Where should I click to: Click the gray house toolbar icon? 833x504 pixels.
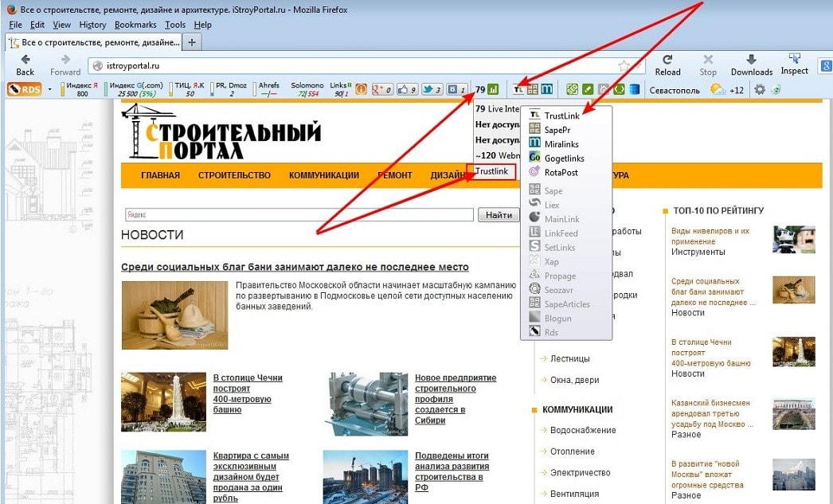coord(604,89)
